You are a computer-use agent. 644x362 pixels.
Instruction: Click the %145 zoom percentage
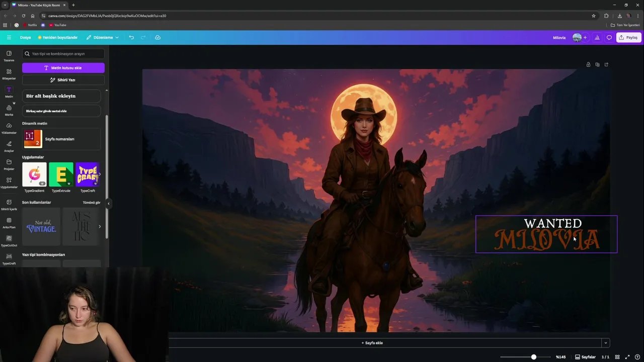point(560,357)
